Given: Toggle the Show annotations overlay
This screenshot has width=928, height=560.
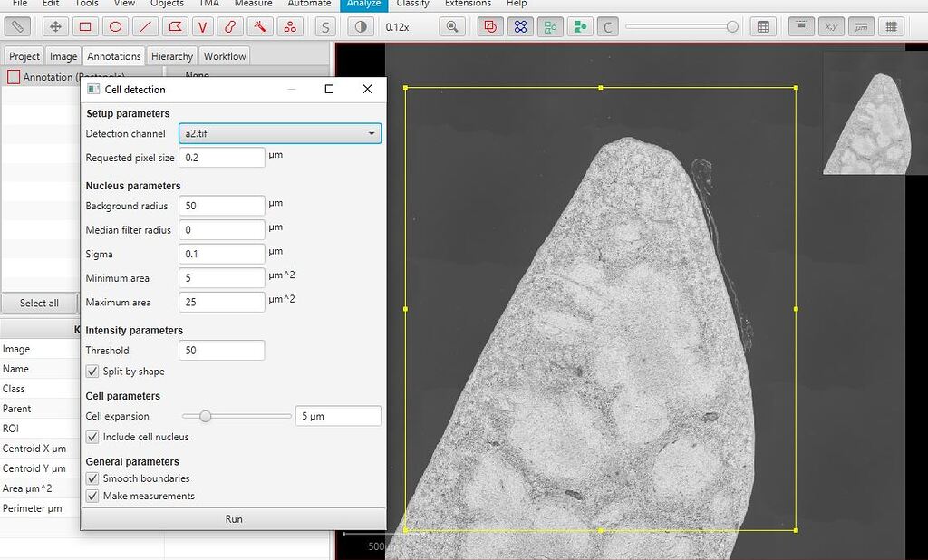Looking at the screenshot, I should pos(489,26).
